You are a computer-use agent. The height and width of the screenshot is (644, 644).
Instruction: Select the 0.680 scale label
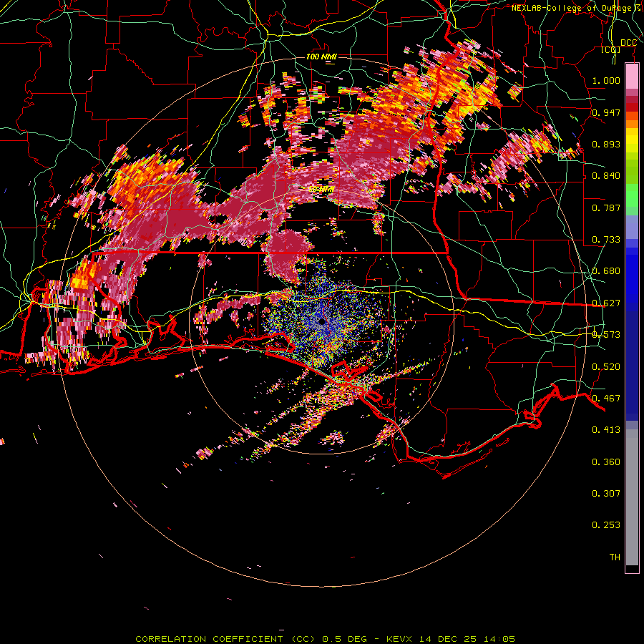pyautogui.click(x=606, y=271)
